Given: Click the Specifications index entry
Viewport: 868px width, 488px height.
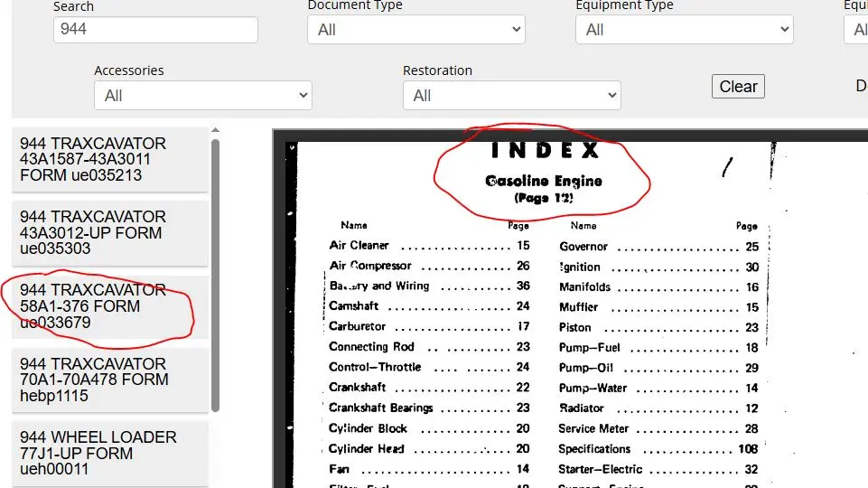Looking at the screenshot, I should tap(658, 448).
